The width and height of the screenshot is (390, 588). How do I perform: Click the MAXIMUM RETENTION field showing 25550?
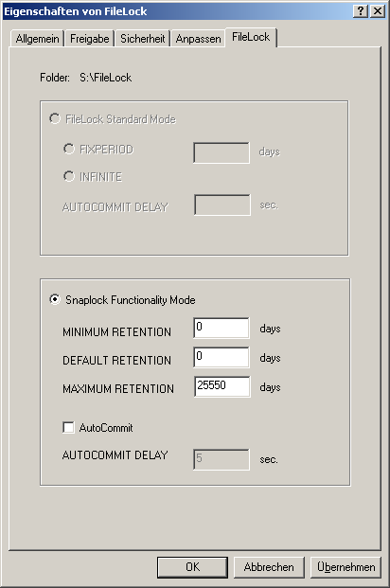click(x=222, y=386)
